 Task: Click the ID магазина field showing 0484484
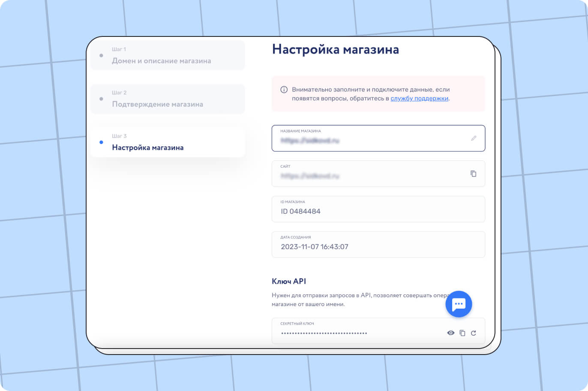(378, 209)
